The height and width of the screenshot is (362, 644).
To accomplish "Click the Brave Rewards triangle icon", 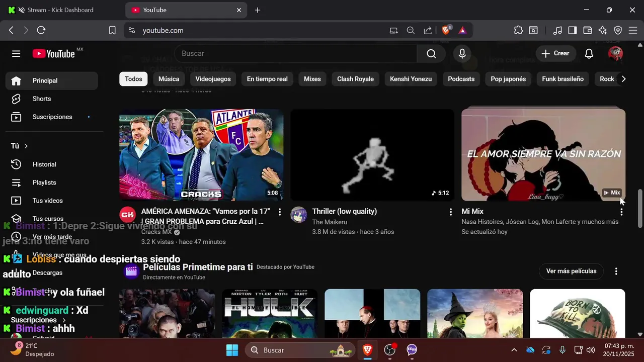I will (462, 30).
